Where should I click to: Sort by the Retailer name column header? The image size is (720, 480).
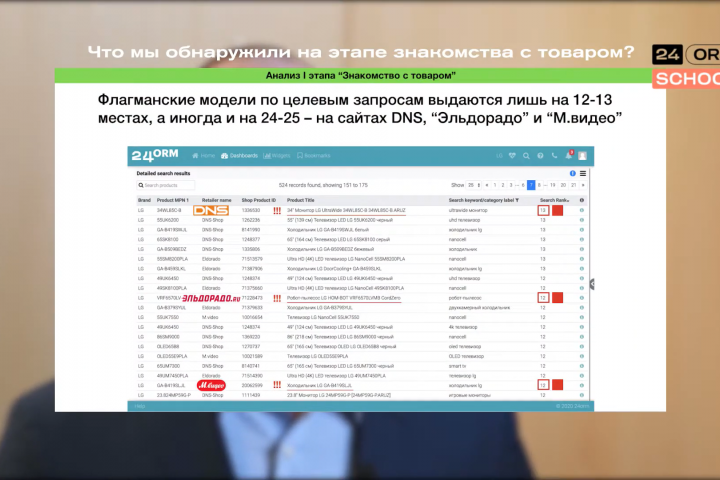[x=217, y=200]
